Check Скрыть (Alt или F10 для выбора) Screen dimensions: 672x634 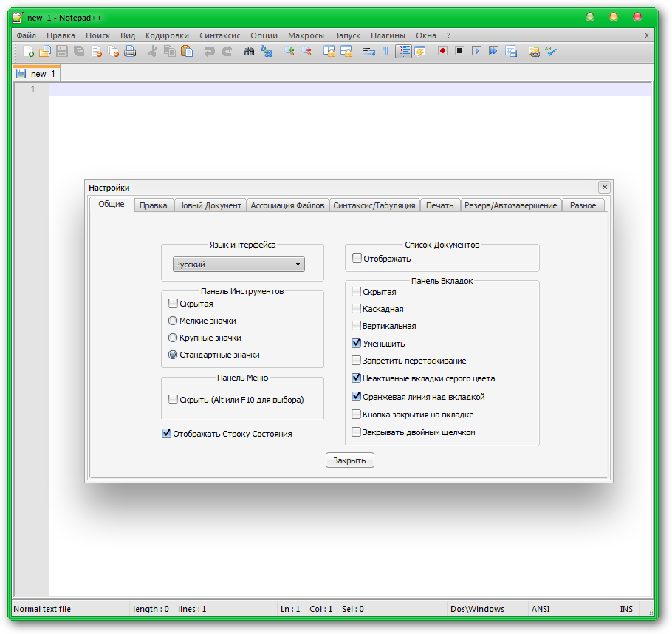[173, 400]
